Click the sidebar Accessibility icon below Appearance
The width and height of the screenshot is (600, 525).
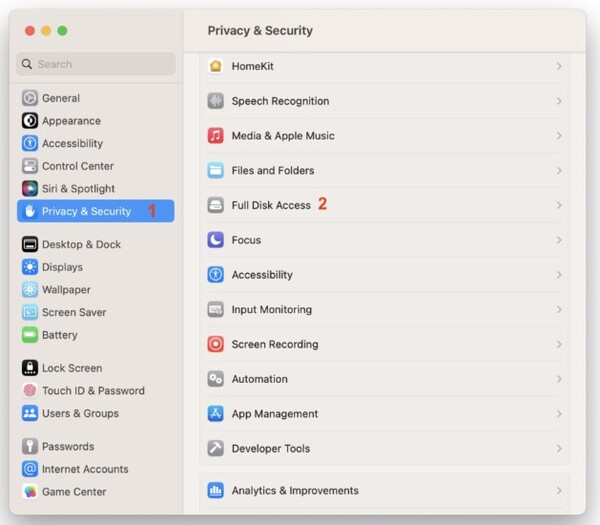click(x=30, y=143)
